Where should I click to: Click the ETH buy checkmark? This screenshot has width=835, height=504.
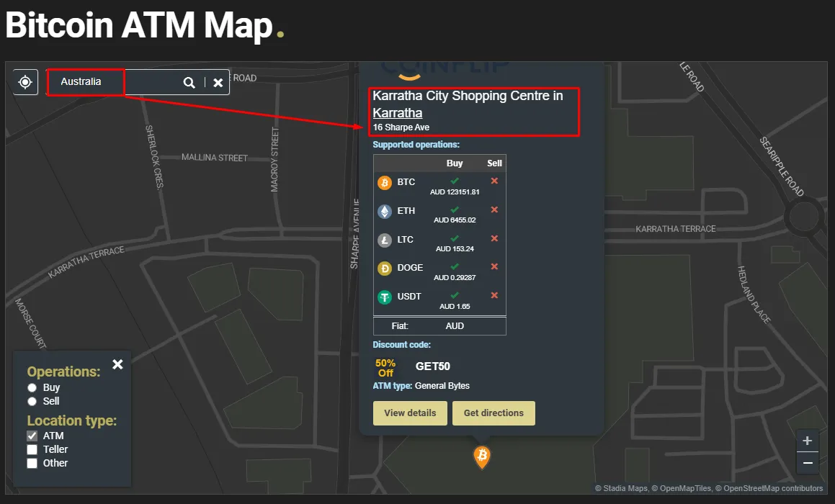click(x=455, y=210)
